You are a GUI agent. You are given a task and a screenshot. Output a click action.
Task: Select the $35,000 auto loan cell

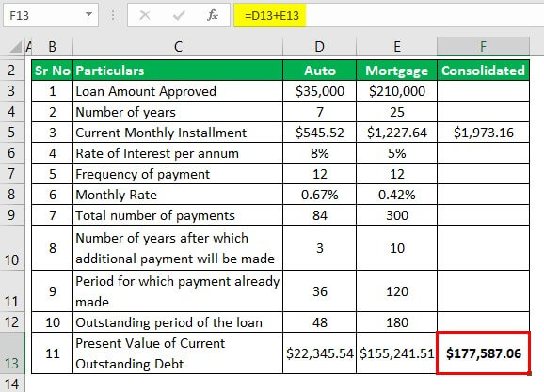[320, 91]
